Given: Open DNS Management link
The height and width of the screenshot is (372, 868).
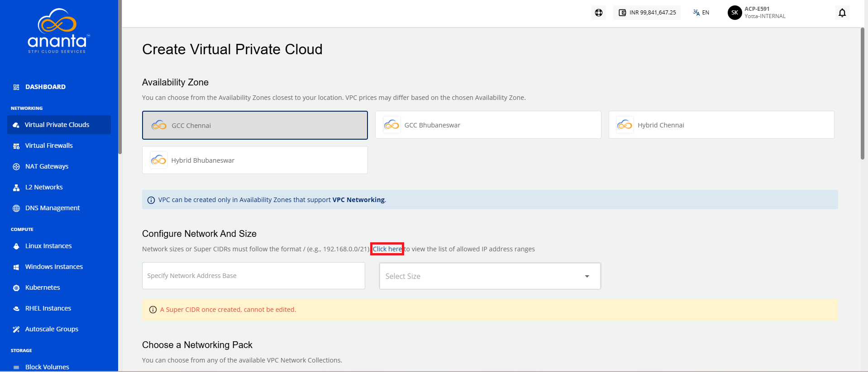Looking at the screenshot, I should click(52, 208).
